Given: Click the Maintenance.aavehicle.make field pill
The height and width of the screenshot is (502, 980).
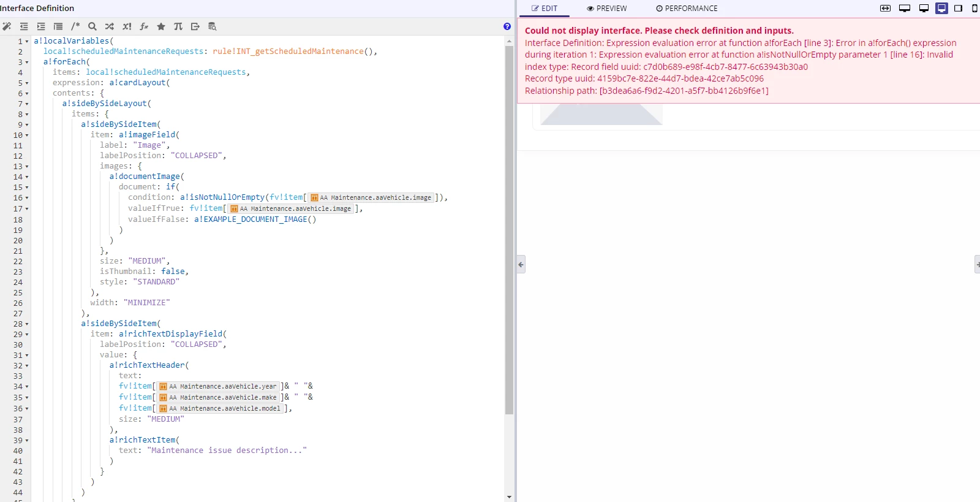Looking at the screenshot, I should click(x=218, y=397).
